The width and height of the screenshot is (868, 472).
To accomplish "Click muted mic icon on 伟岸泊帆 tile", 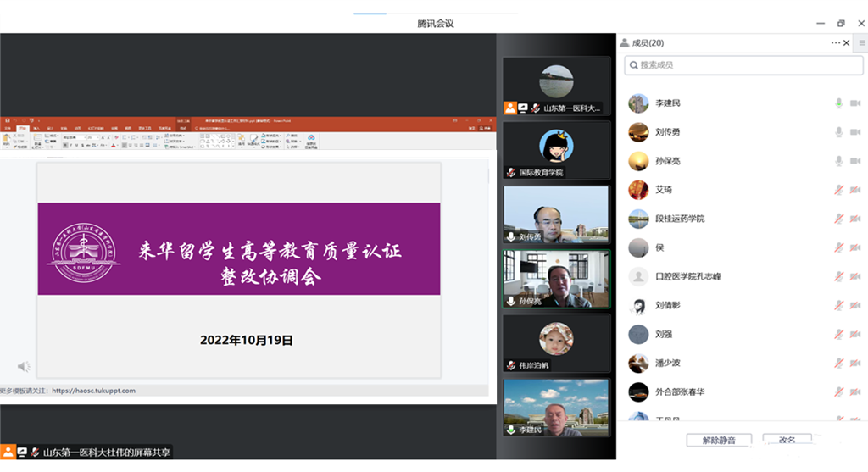I will click(510, 365).
